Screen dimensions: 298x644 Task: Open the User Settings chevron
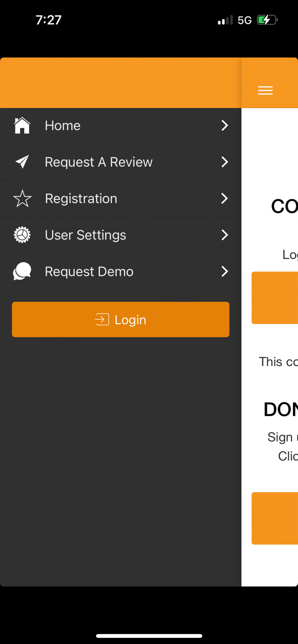224,235
